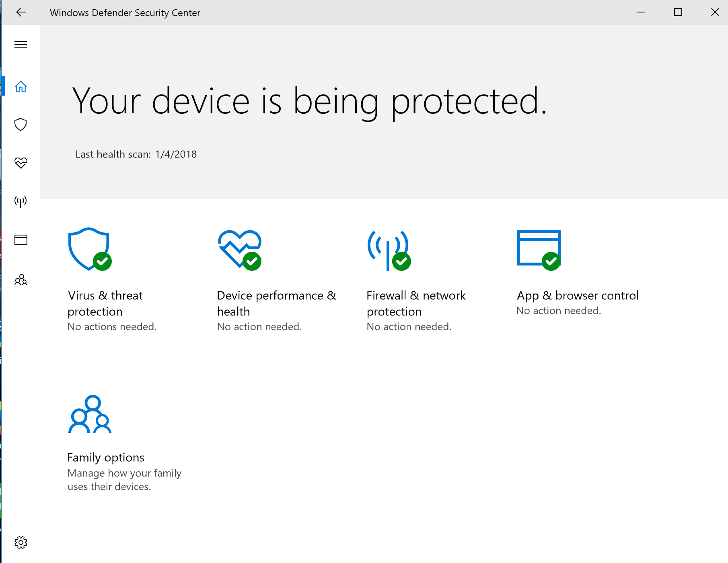
Task: Select the Home icon in sidebar
Action: click(x=21, y=86)
